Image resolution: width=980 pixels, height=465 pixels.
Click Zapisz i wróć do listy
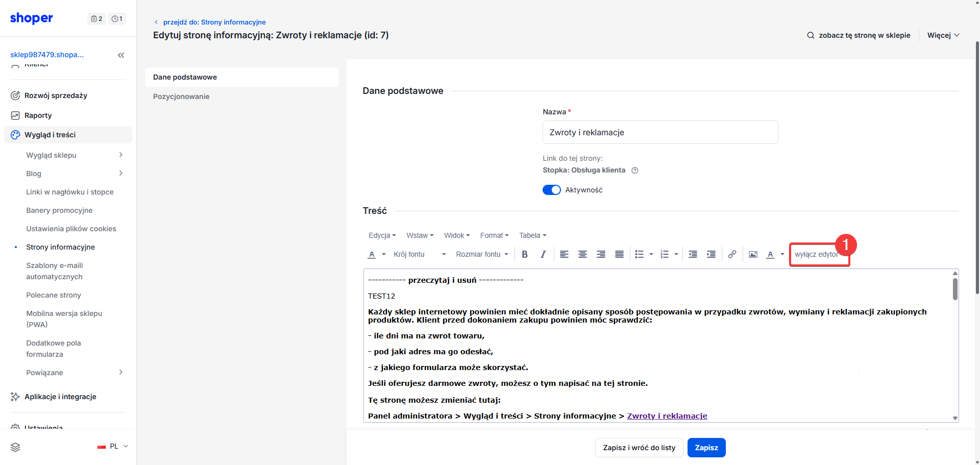tap(639, 448)
